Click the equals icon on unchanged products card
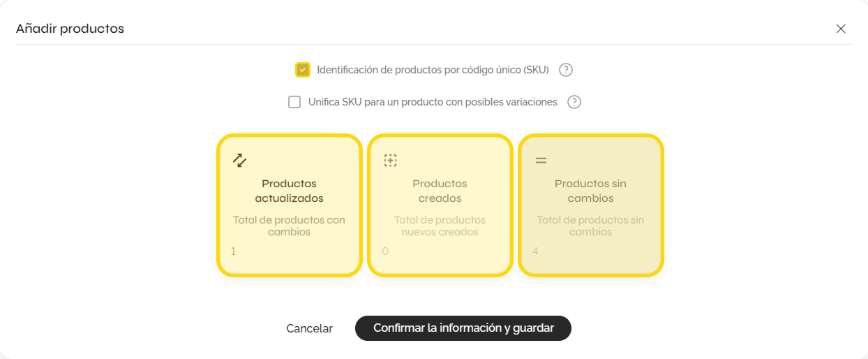The width and height of the screenshot is (868, 359). click(541, 161)
